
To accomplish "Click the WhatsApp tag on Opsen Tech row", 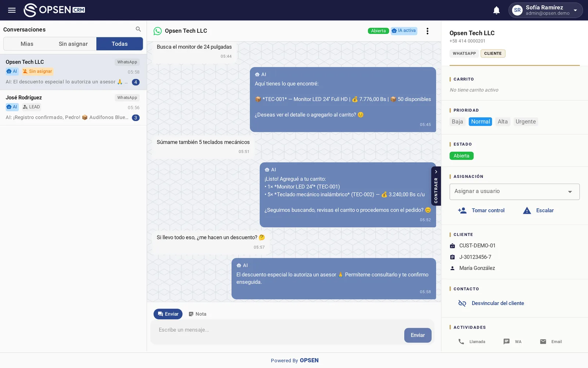I will click(x=127, y=62).
